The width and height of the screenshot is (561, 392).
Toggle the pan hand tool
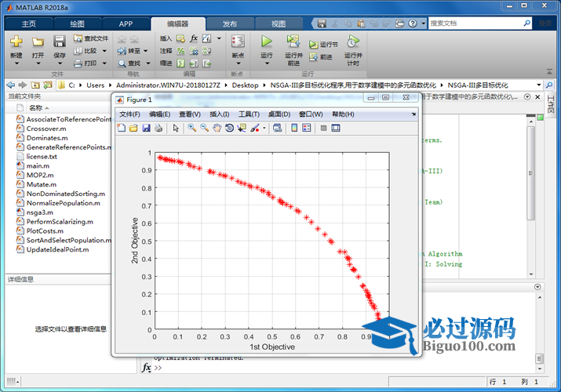(217, 128)
